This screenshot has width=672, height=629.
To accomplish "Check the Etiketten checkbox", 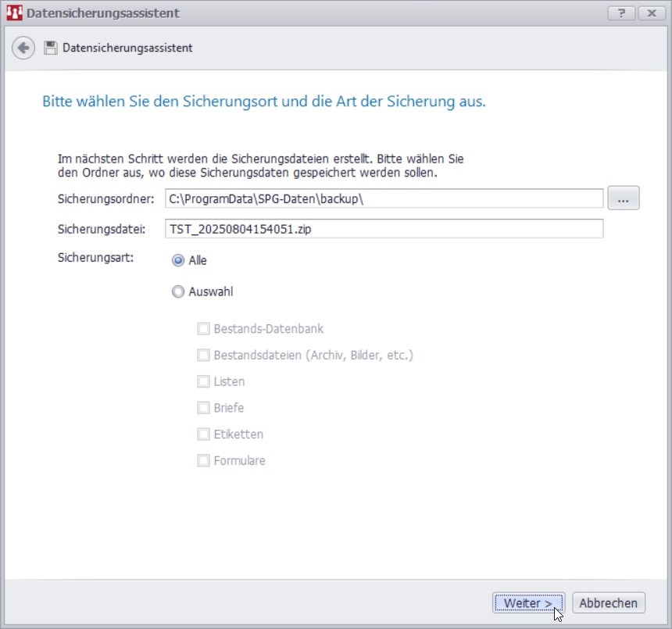I will click(204, 434).
